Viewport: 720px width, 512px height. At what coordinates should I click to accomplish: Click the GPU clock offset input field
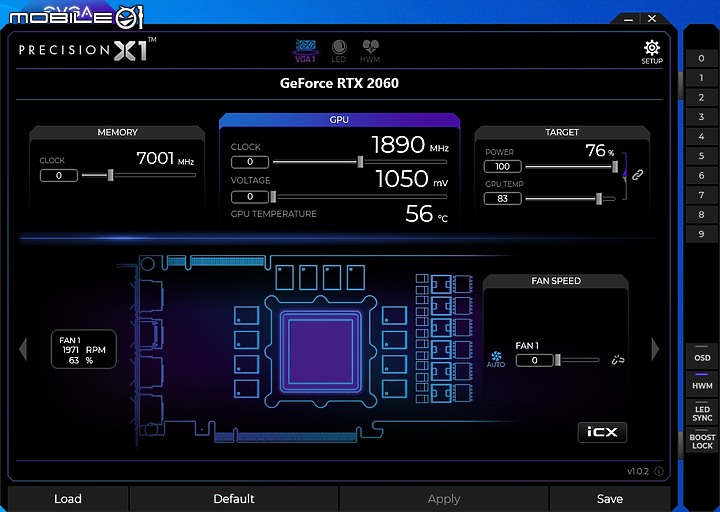tap(250, 162)
